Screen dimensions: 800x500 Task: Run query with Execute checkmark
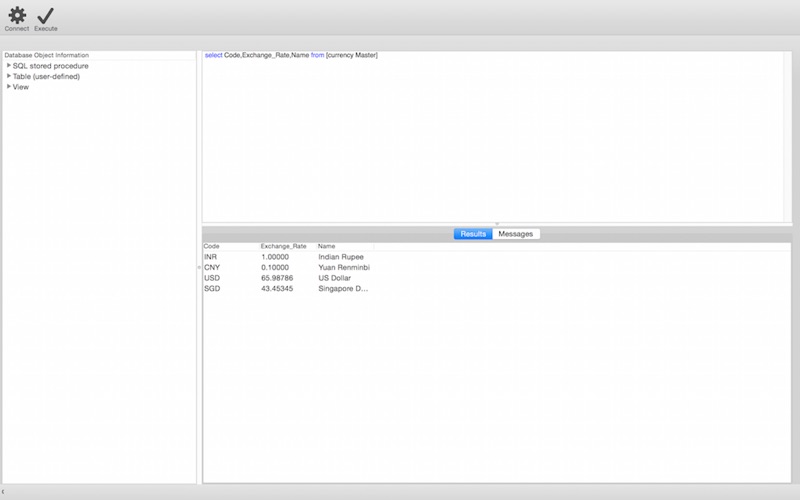(x=45, y=16)
